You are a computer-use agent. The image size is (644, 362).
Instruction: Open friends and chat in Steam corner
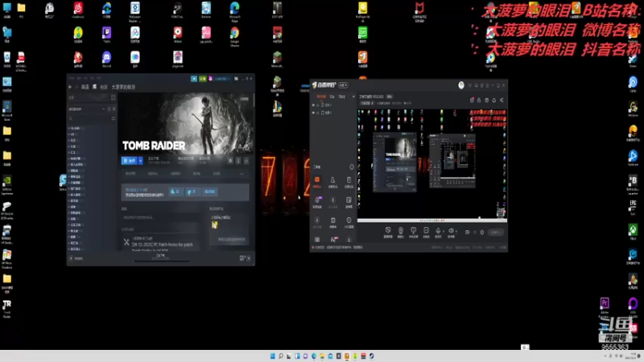click(x=246, y=258)
